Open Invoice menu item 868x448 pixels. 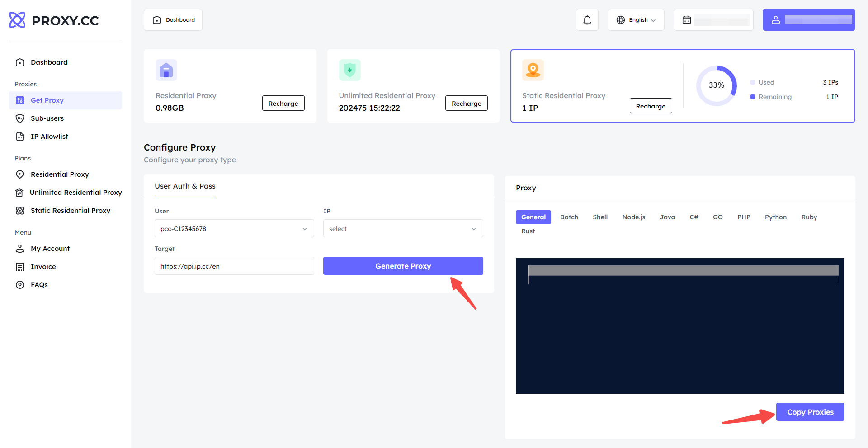click(66, 267)
